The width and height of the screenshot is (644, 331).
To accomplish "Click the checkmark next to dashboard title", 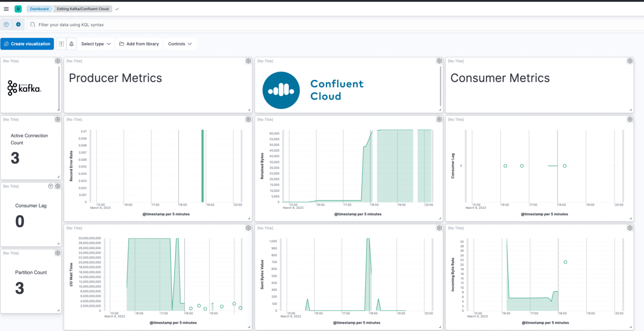I will click(x=117, y=9).
